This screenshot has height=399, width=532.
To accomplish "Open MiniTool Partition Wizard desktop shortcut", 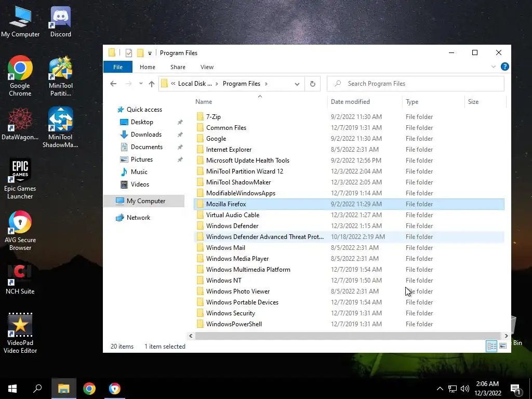I will (x=61, y=76).
